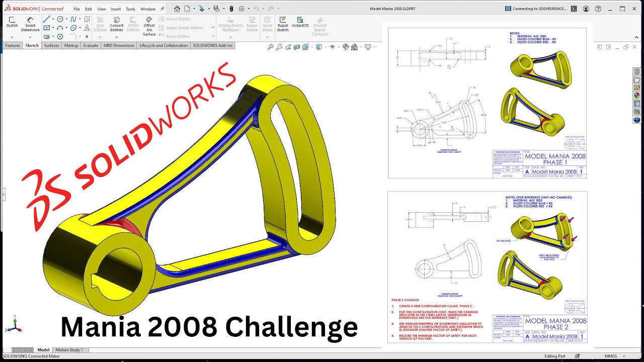Open the Edit menu
The height and width of the screenshot is (362, 644).
tap(89, 9)
